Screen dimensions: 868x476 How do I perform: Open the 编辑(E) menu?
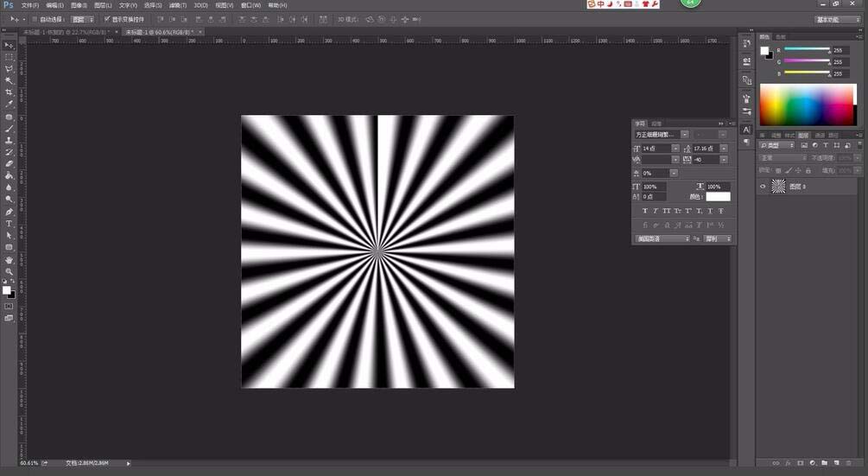tap(54, 5)
